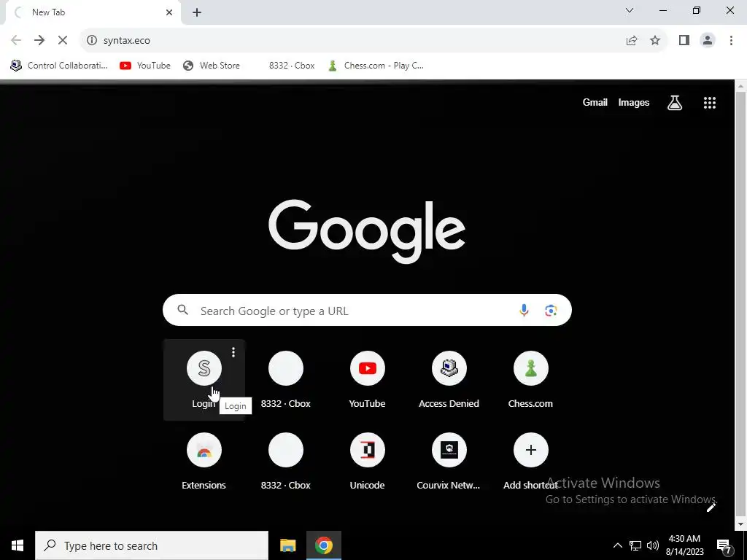747x560 pixels.
Task: Open the Extensions shortcut tile
Action: pos(204,462)
